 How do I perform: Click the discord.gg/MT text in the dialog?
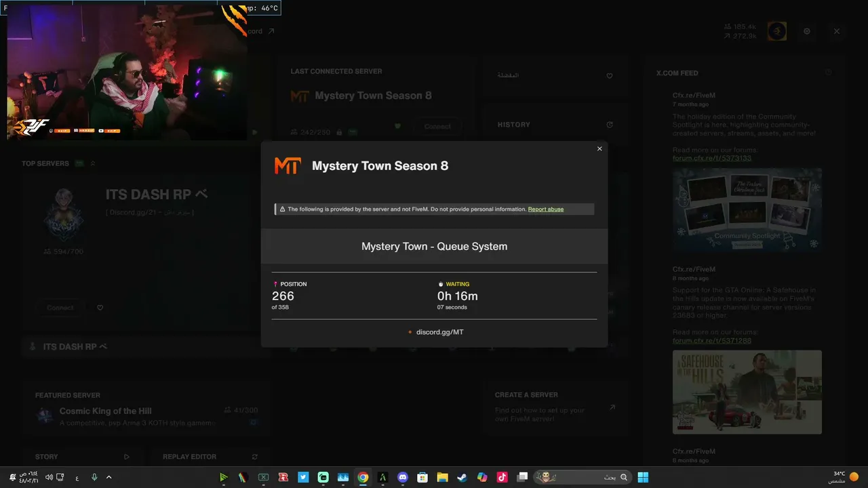440,332
